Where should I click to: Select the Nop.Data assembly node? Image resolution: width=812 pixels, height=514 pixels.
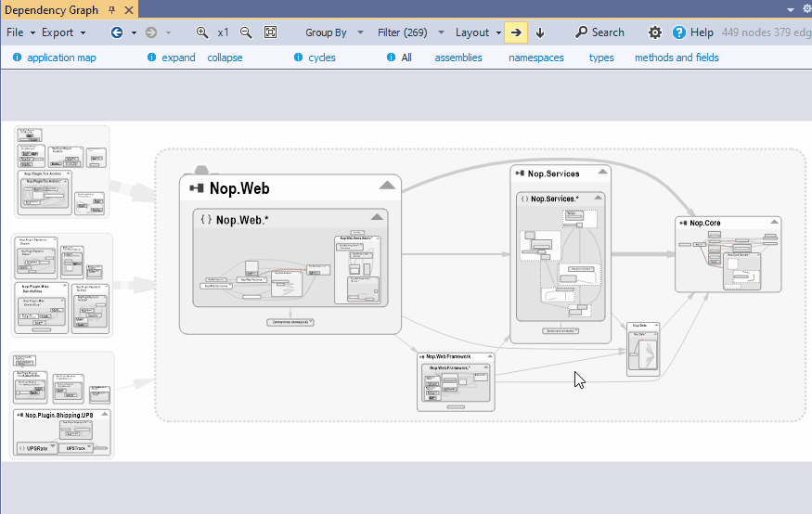643,350
